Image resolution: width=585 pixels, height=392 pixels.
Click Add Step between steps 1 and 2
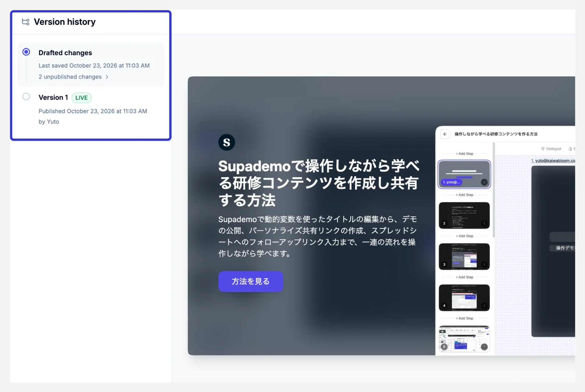point(464,195)
